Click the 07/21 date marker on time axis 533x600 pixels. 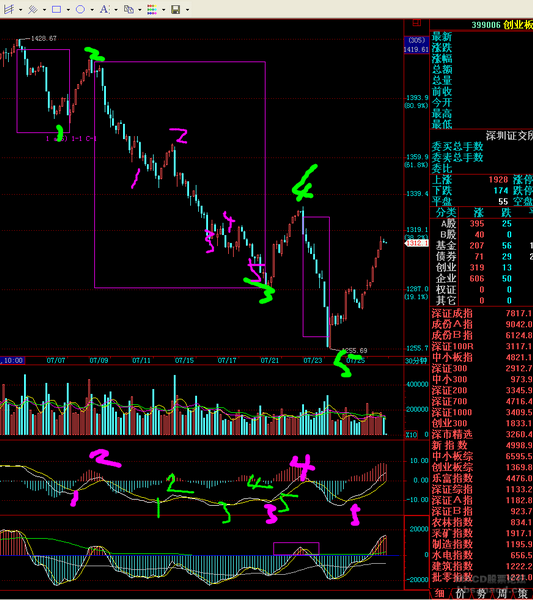(x=270, y=360)
